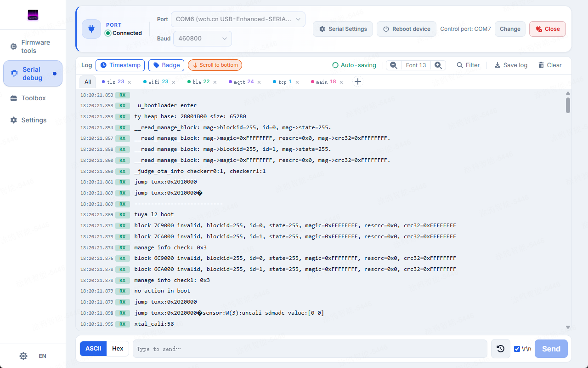Add a new filter tab with plus

(358, 82)
